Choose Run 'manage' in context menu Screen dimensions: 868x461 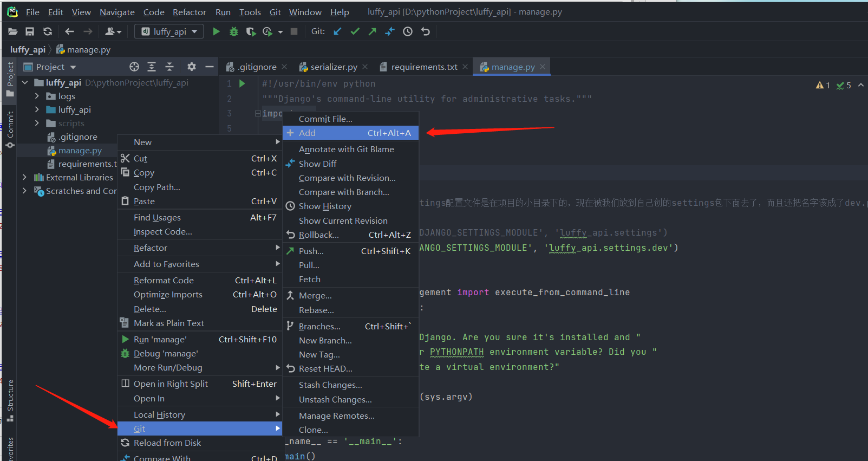click(x=199, y=339)
